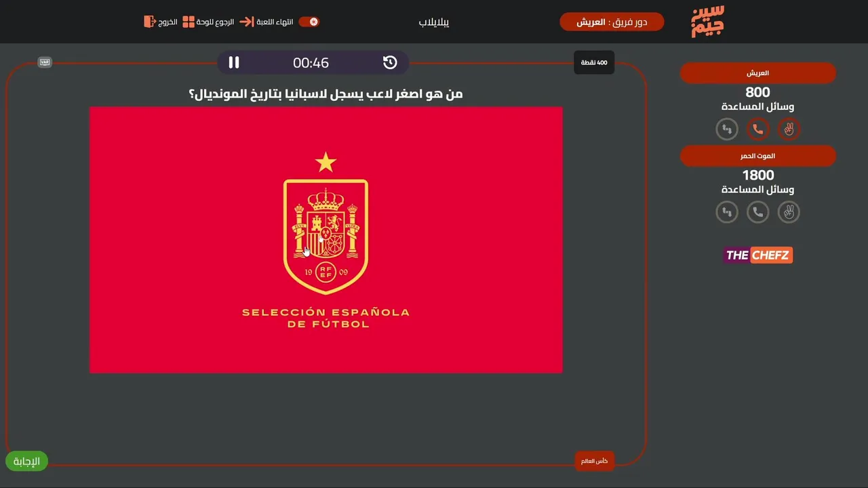Open the VAR review icon
This screenshot has width=868, height=488.
coord(45,62)
